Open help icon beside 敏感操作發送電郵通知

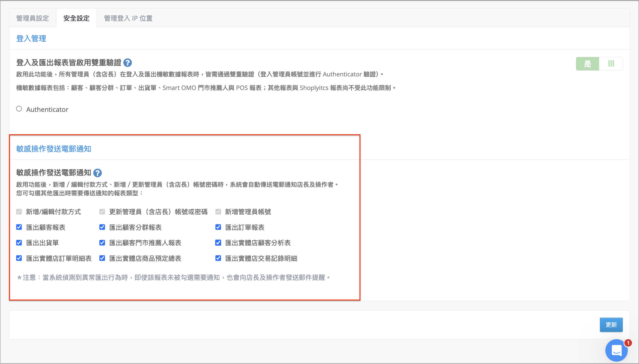point(98,173)
